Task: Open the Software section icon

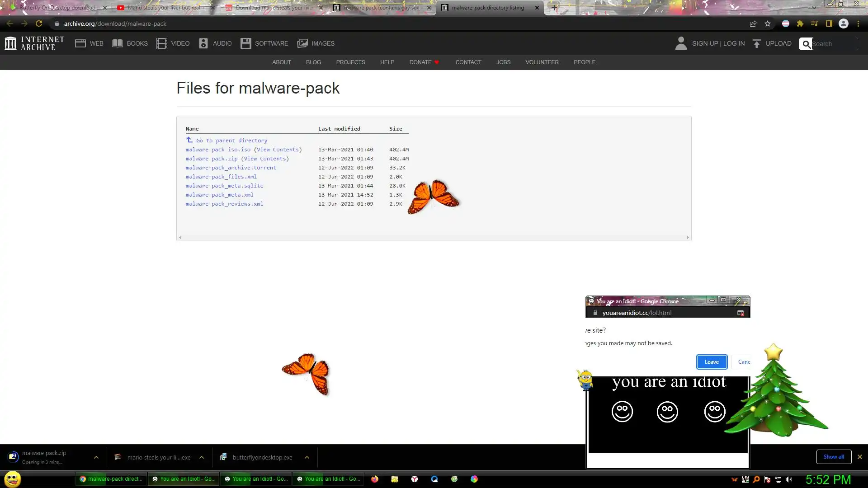Action: pyautogui.click(x=245, y=43)
